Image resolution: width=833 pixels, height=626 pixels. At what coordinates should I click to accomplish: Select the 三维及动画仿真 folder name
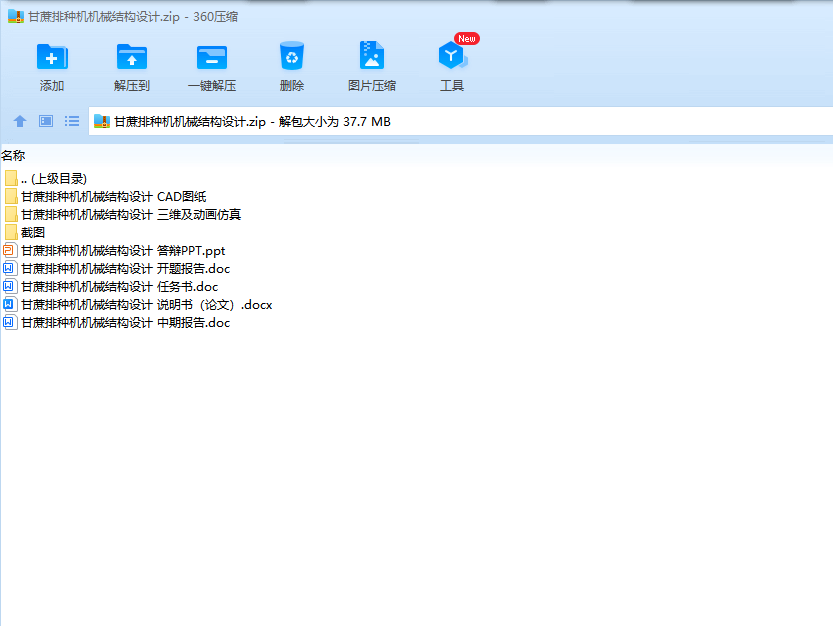point(131,215)
